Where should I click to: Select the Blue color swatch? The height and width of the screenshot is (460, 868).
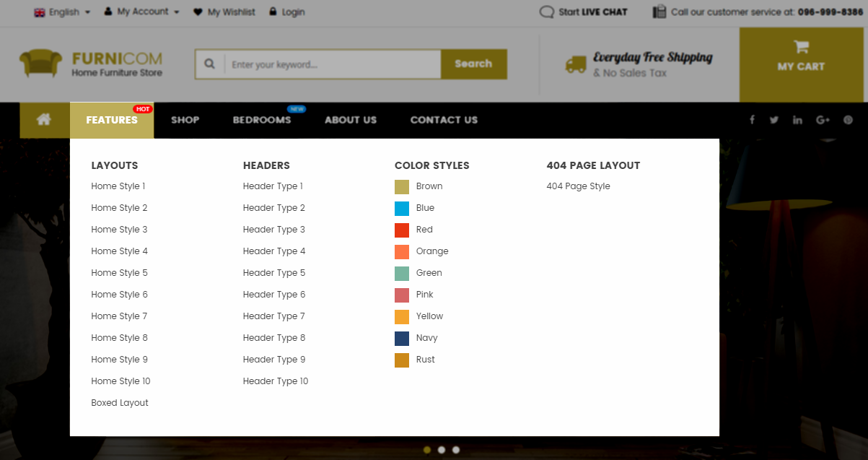pyautogui.click(x=402, y=208)
